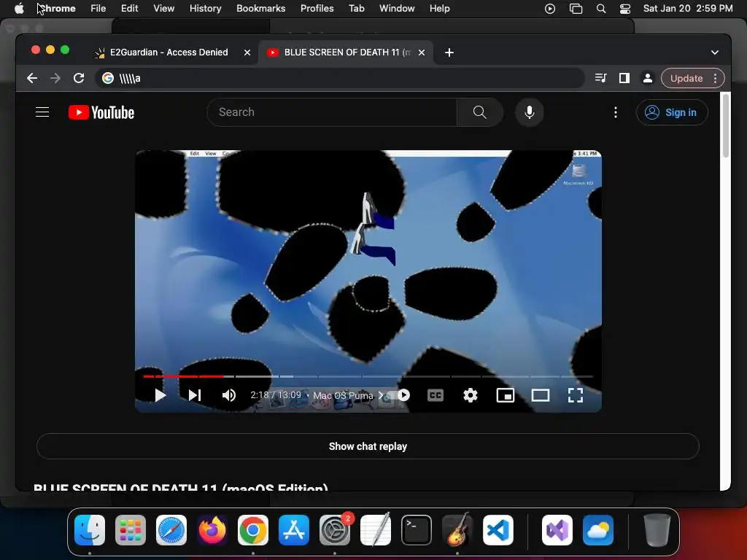
Task: Open the YouTube guide hamburger menu
Action: tap(42, 112)
